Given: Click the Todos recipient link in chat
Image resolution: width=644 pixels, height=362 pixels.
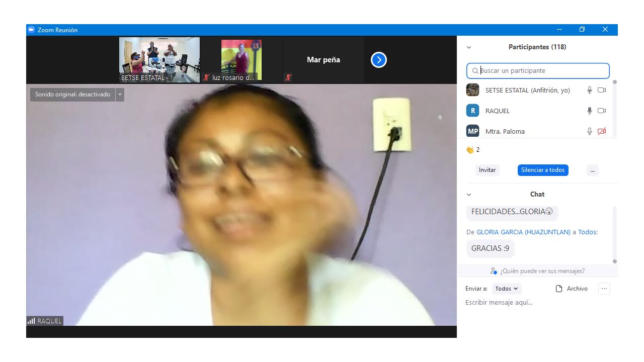Looking at the screenshot, I should click(587, 232).
